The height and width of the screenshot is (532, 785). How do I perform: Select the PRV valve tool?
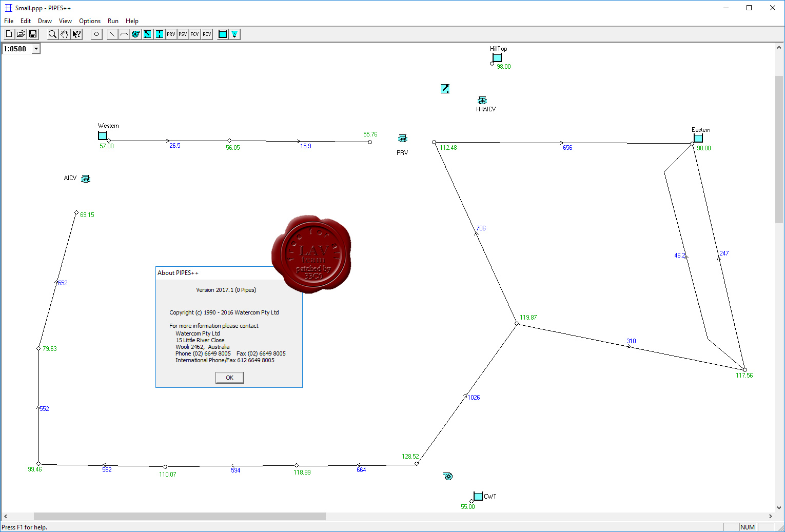[x=171, y=34]
